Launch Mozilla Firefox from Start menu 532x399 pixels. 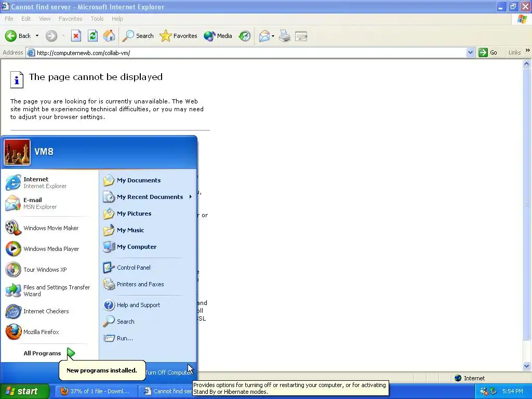click(x=49, y=332)
